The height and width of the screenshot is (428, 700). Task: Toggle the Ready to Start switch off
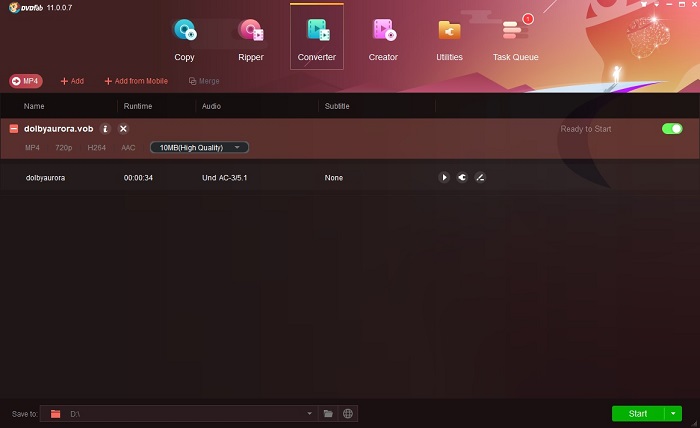click(x=672, y=129)
